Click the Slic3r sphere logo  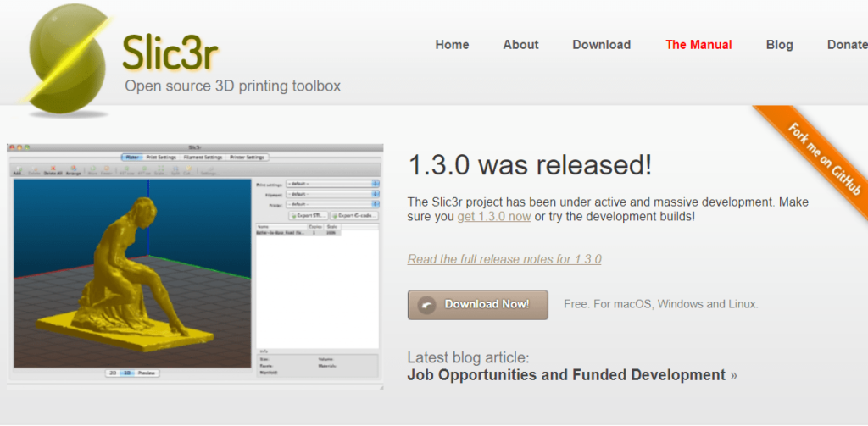tap(66, 58)
